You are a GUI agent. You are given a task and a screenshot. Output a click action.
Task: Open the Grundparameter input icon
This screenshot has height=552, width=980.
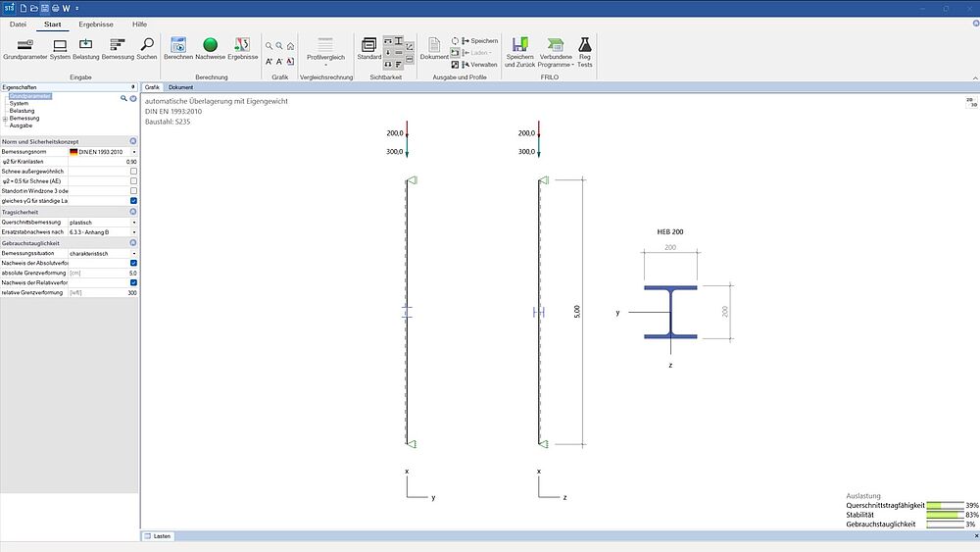point(24,46)
